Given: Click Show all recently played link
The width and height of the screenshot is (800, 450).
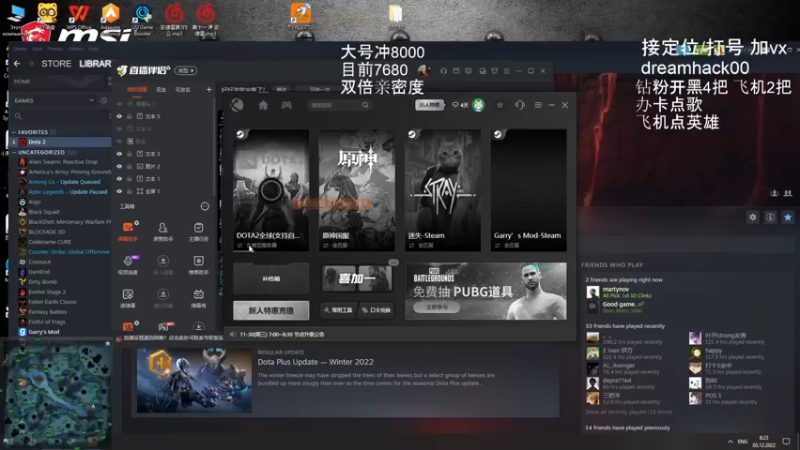Looking at the screenshot, I should click(629, 412).
